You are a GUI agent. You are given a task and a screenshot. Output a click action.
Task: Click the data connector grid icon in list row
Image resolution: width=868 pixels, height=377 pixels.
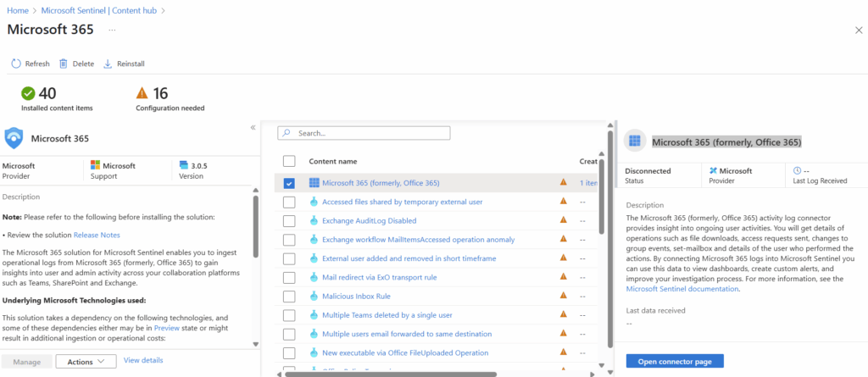[x=314, y=183]
